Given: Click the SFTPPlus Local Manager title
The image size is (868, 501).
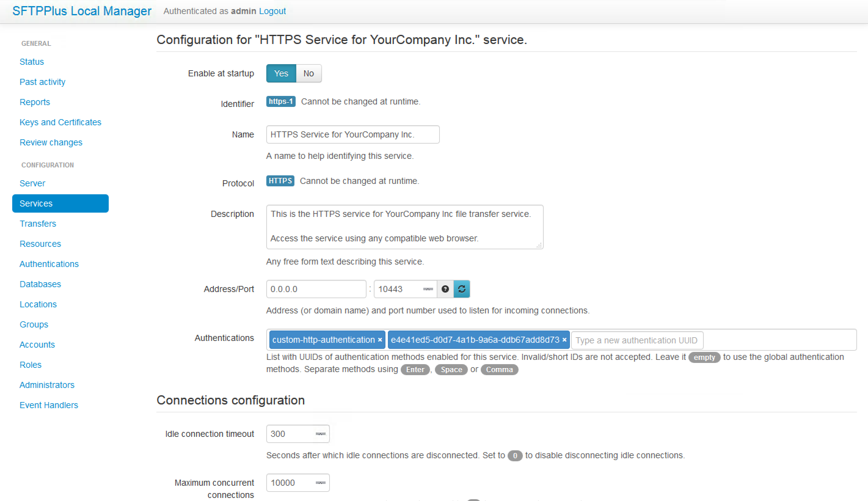Looking at the screenshot, I should pos(82,11).
